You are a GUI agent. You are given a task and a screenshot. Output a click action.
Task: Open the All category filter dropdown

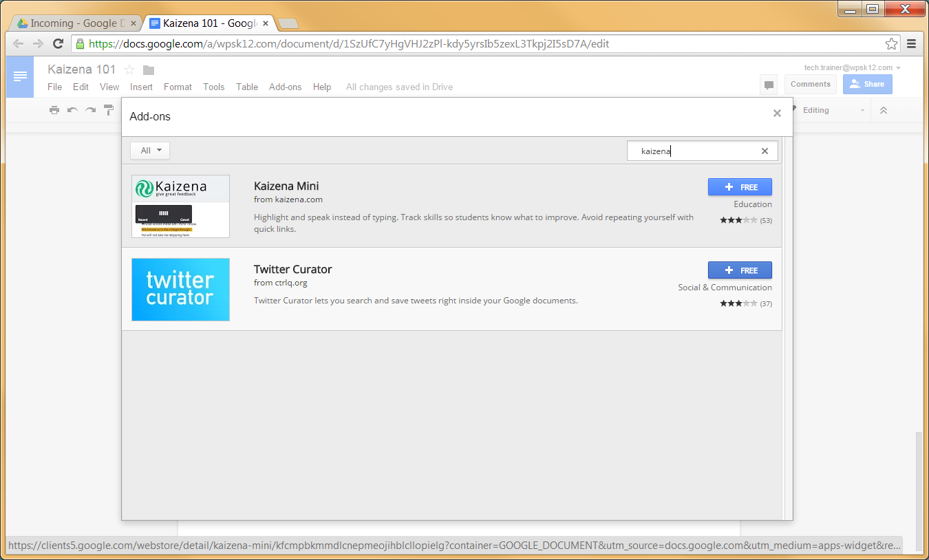click(150, 151)
